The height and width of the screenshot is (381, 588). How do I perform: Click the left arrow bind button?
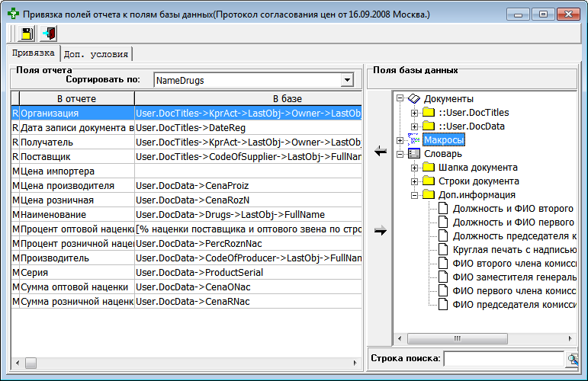pos(381,153)
